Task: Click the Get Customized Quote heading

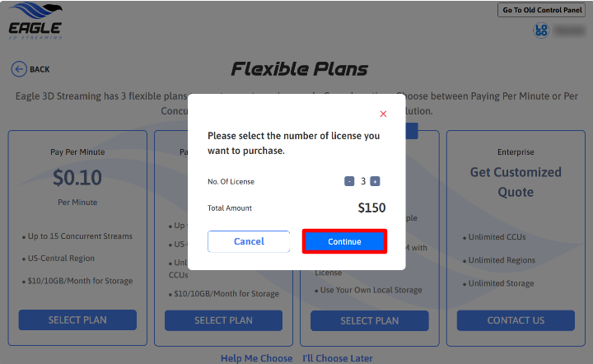Action: pos(516,182)
